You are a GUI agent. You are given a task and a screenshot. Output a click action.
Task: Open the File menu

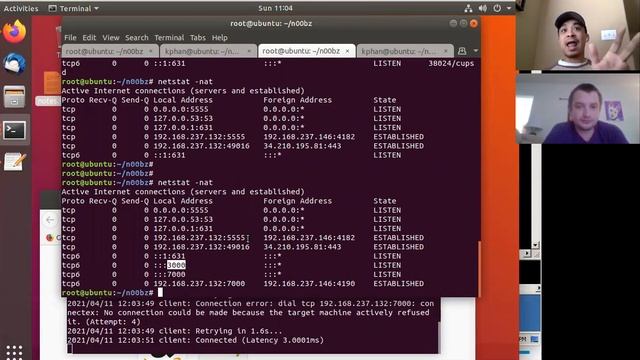70,38
